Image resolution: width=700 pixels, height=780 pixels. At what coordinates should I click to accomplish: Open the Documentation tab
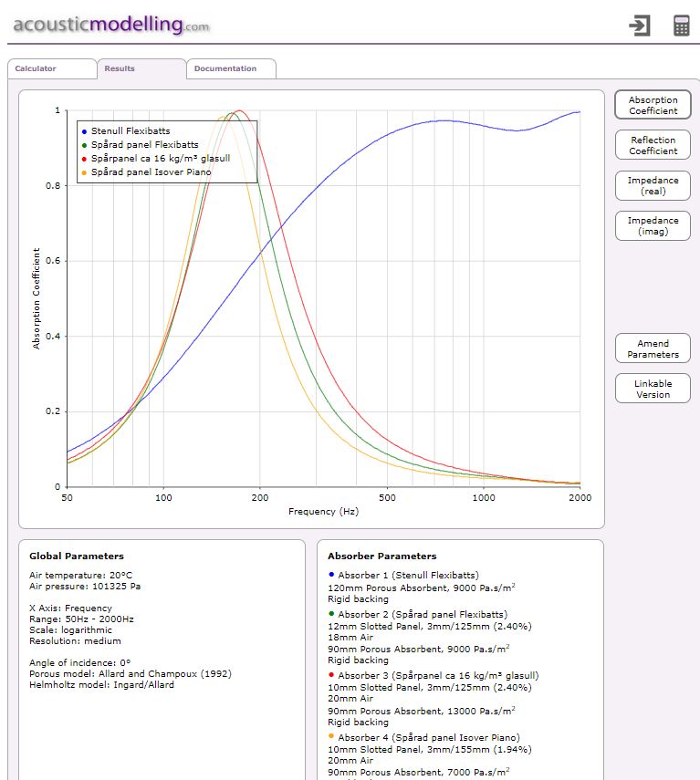tap(230, 69)
